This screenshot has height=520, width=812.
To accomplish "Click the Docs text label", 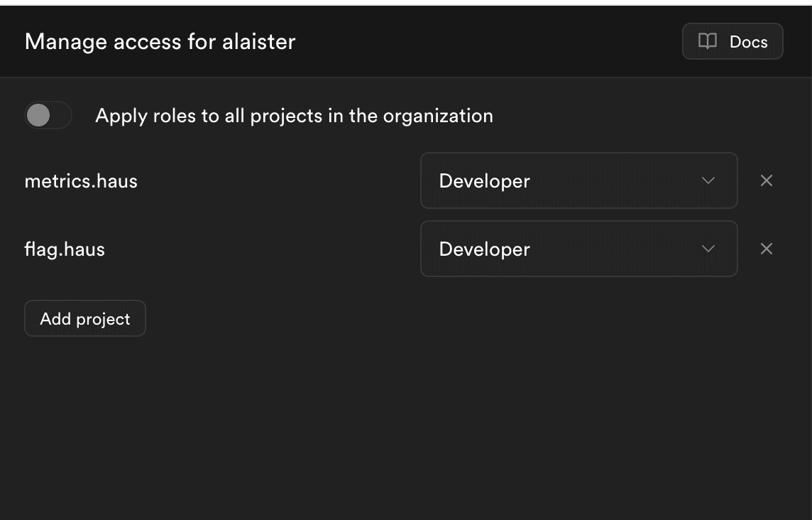I will pyautogui.click(x=748, y=42).
